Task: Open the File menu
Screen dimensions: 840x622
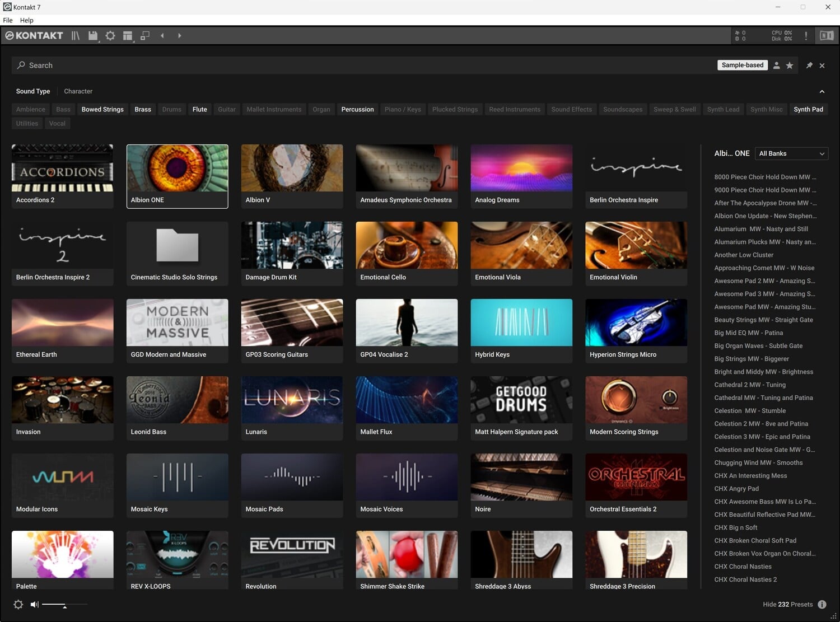Action: click(x=8, y=20)
